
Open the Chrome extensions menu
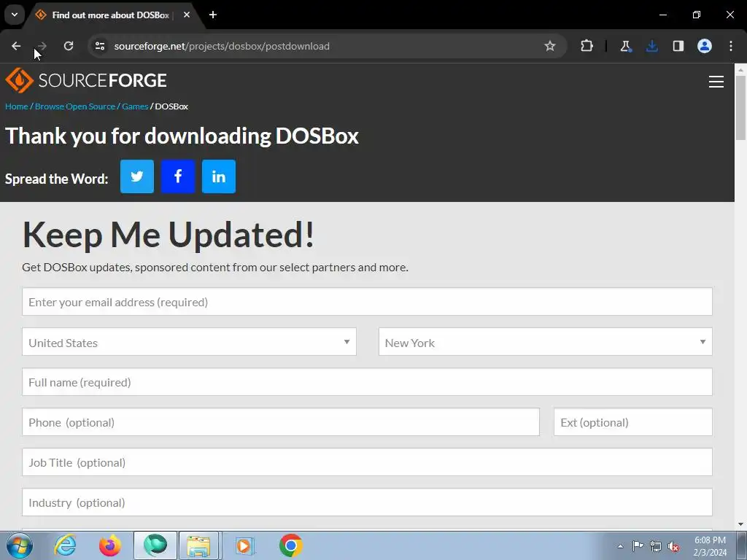[587, 46]
